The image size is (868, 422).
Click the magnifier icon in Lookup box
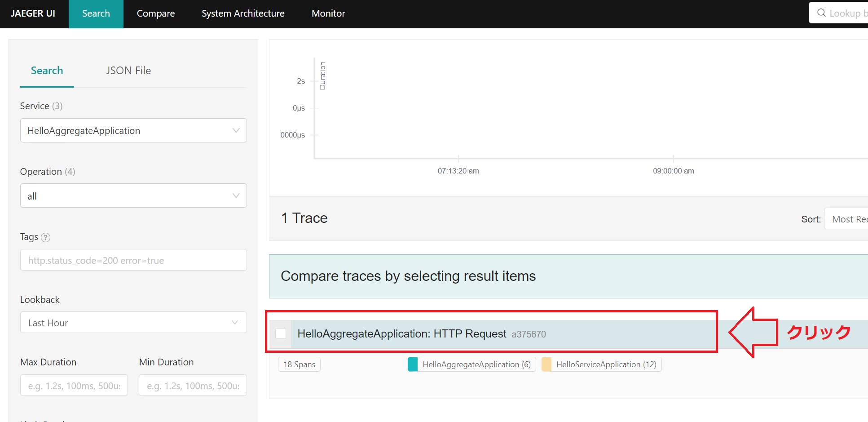[x=821, y=13]
